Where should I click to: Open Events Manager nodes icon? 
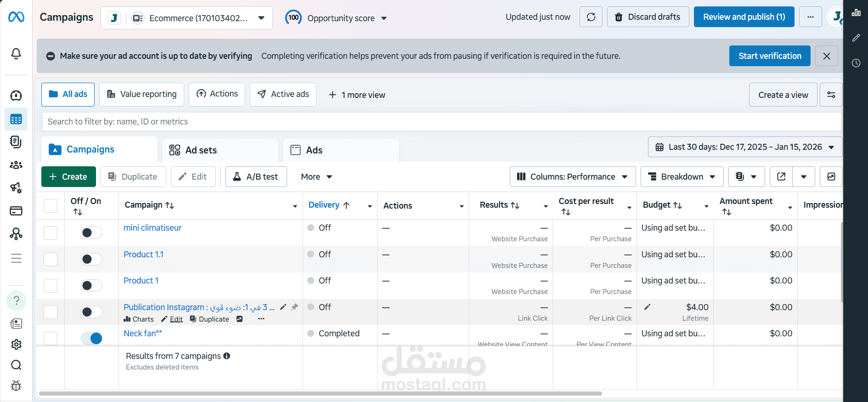(x=16, y=234)
